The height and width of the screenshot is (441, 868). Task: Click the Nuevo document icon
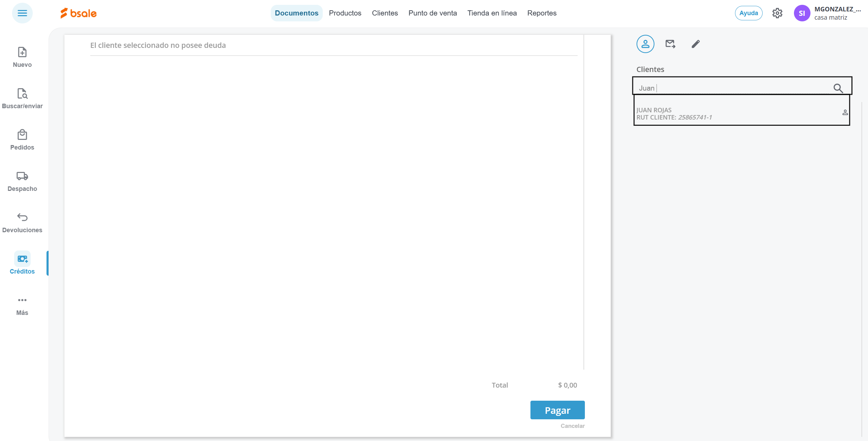click(22, 52)
